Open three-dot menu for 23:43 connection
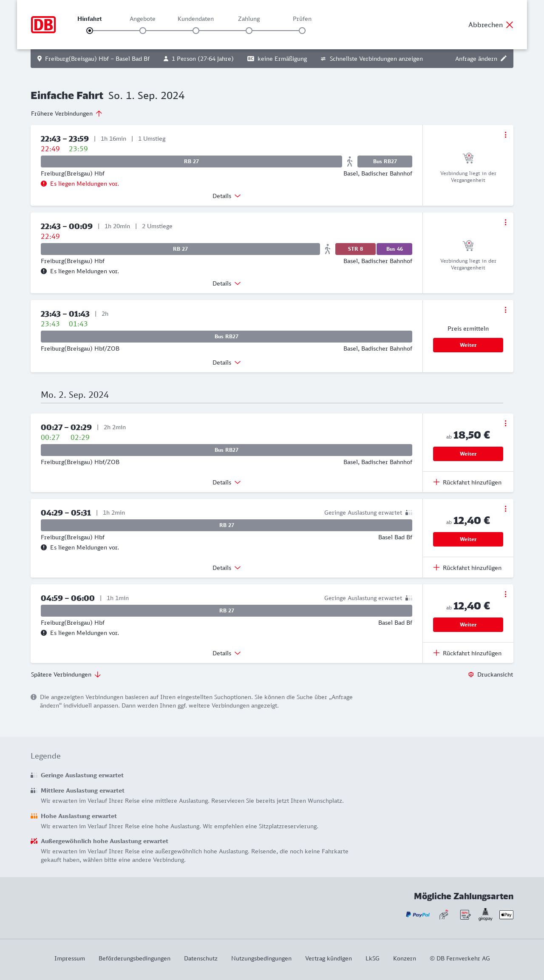 pyautogui.click(x=505, y=310)
